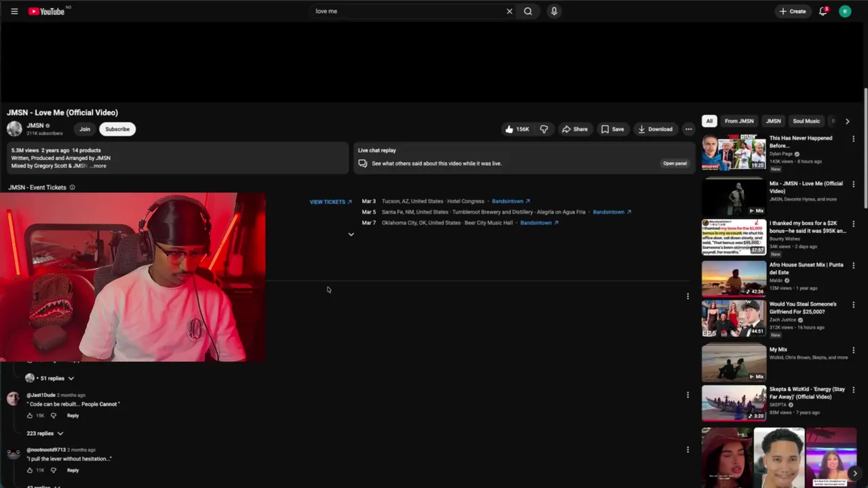The height and width of the screenshot is (488, 868).
Task: Open Would You Steal Someone's Girlfriend video
Action: coord(734,319)
